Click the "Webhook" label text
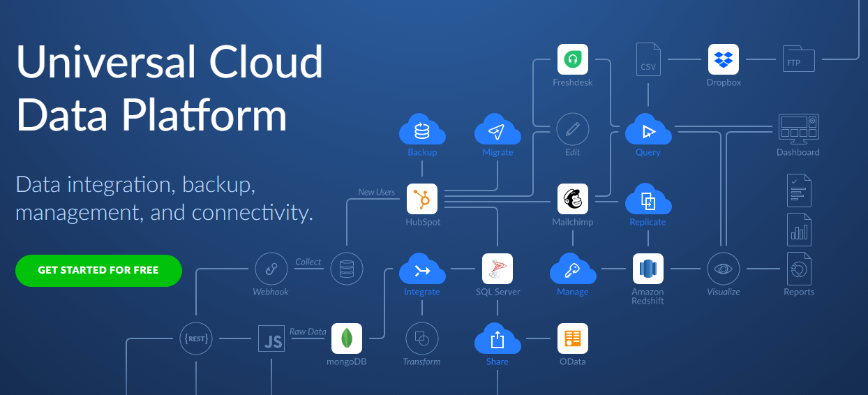 coord(271,292)
